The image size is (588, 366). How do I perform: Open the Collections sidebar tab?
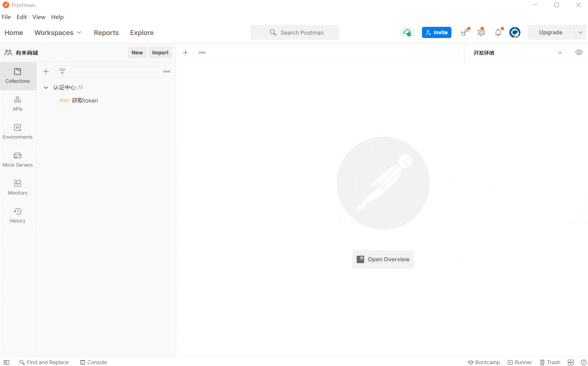18,76
